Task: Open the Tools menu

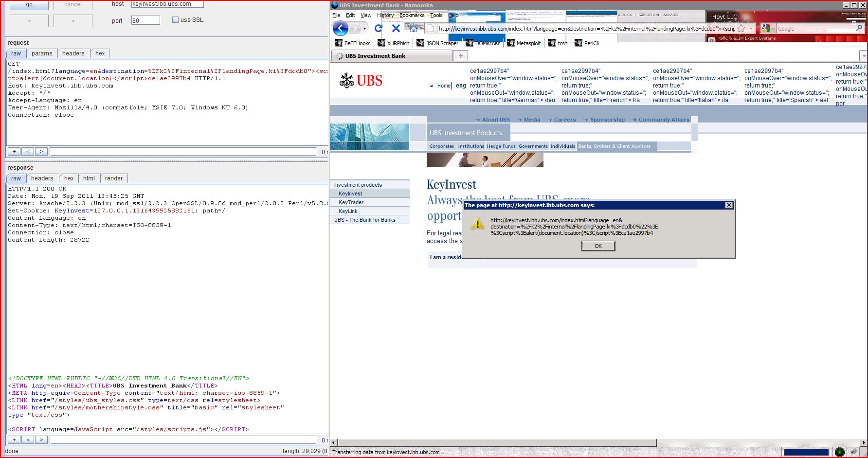Action: (436, 15)
